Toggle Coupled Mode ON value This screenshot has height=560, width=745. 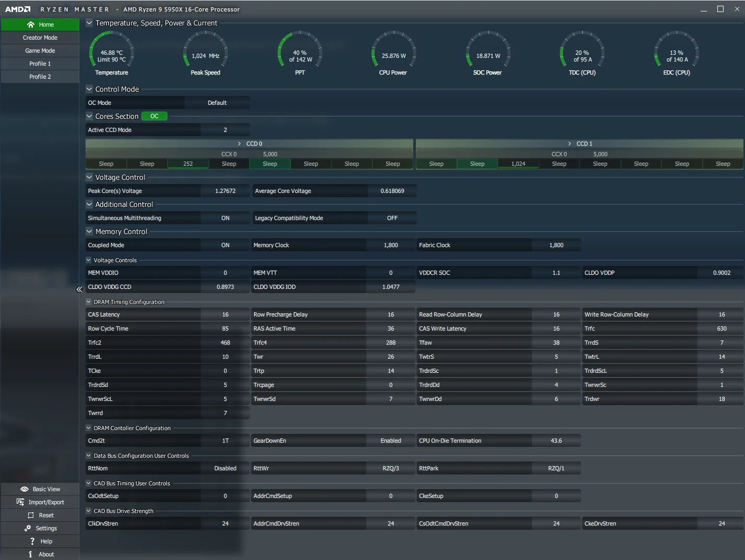[225, 245]
